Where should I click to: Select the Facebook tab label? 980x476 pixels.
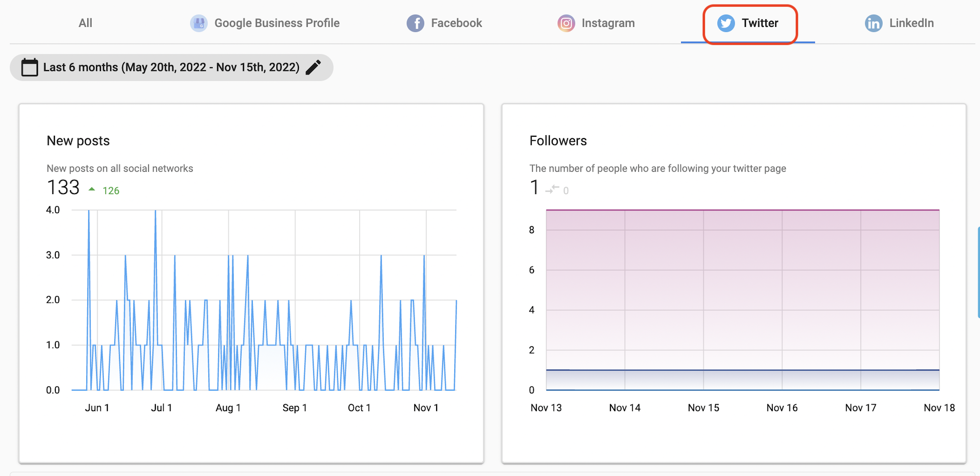(x=456, y=23)
